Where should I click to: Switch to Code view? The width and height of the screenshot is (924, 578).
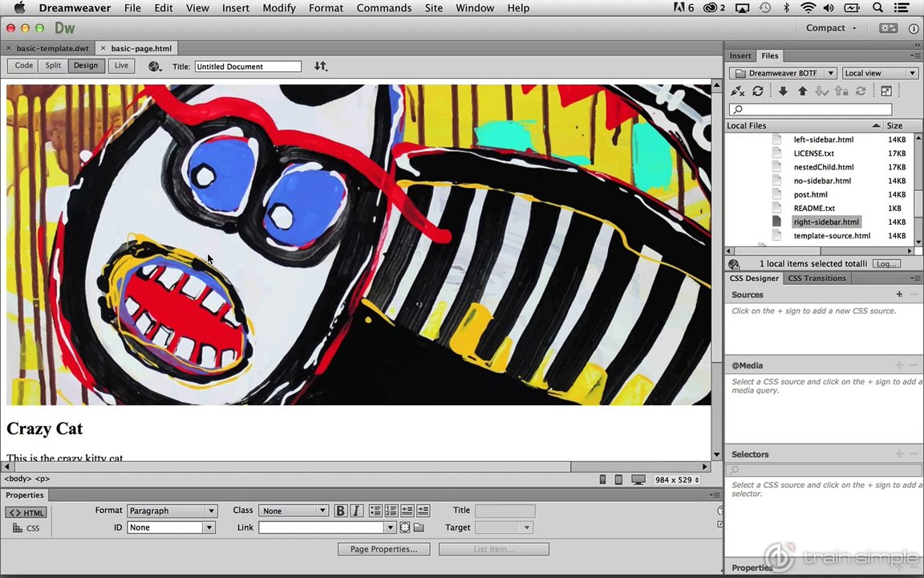23,66
